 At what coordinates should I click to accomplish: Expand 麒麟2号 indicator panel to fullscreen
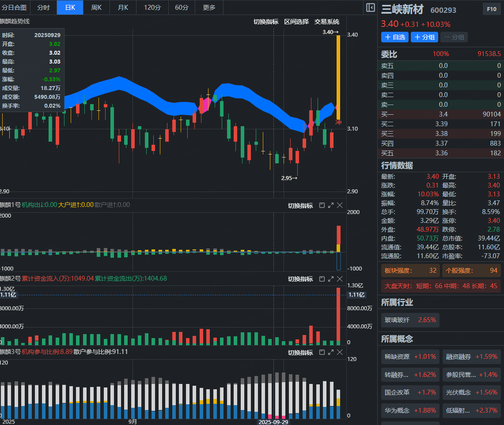(x=330, y=279)
